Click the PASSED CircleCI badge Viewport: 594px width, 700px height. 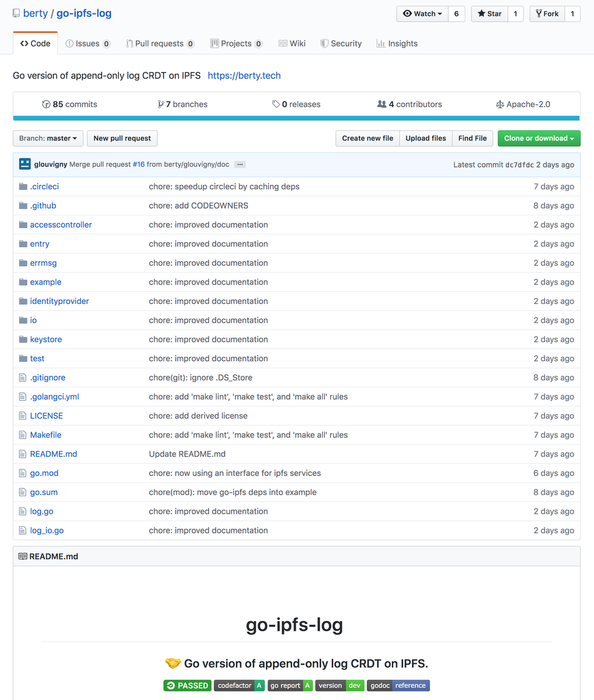pos(187,685)
